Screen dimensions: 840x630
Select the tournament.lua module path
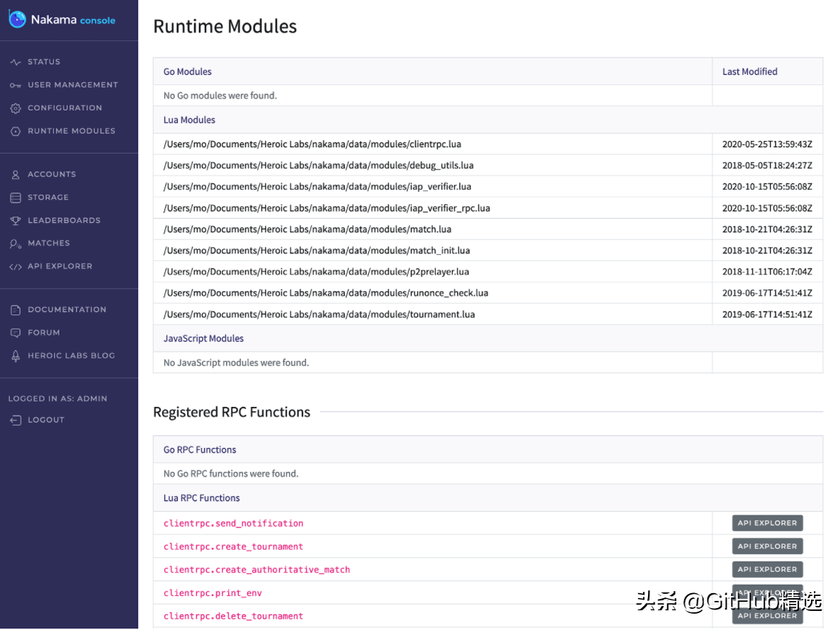click(x=319, y=314)
